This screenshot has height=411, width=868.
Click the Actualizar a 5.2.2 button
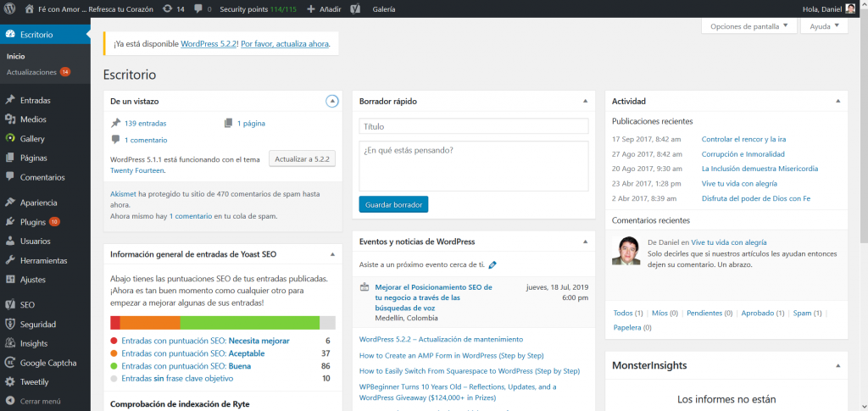[x=303, y=158]
